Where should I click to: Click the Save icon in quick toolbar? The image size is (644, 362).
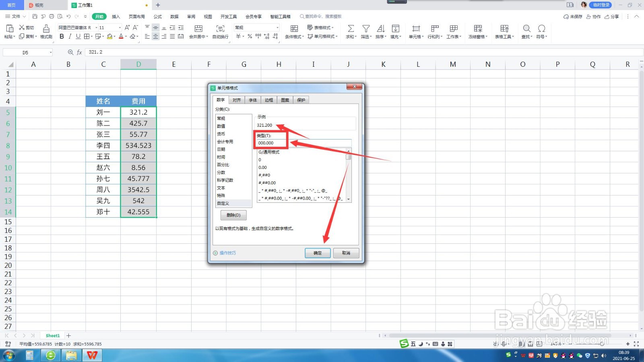35,16
